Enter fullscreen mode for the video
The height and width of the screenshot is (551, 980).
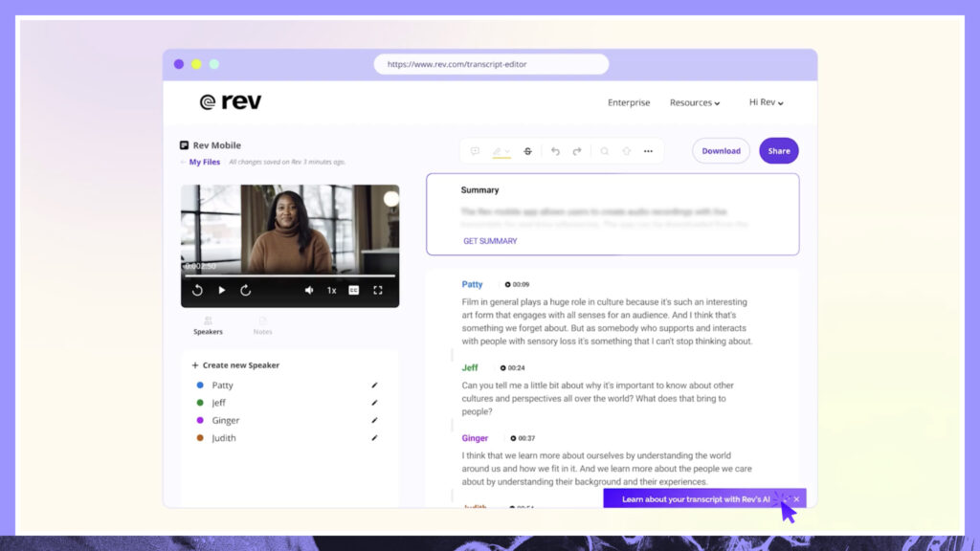[378, 290]
